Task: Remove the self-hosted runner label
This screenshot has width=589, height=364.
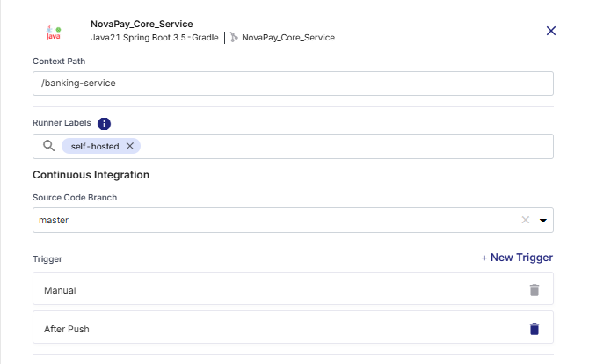Action: 130,146
